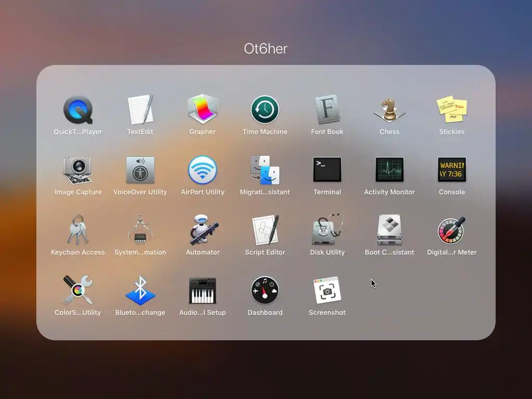Open Digital Color Meter
The image size is (532, 399).
[451, 230]
